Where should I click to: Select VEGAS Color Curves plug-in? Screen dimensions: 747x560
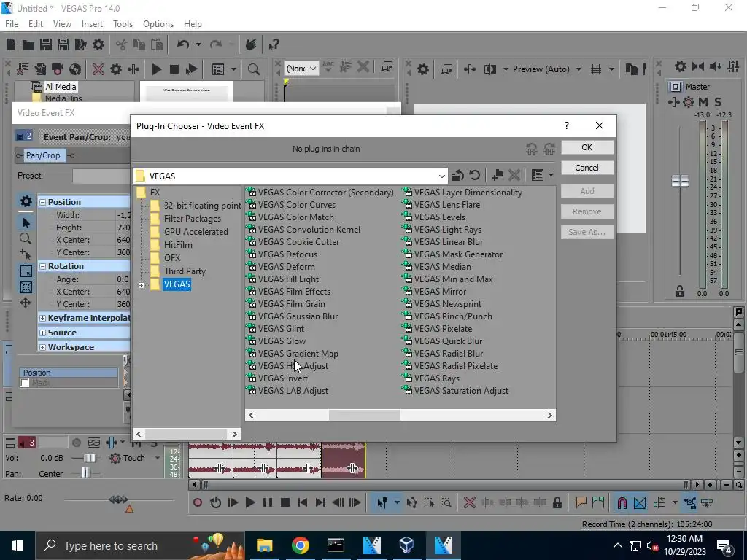coord(291,205)
